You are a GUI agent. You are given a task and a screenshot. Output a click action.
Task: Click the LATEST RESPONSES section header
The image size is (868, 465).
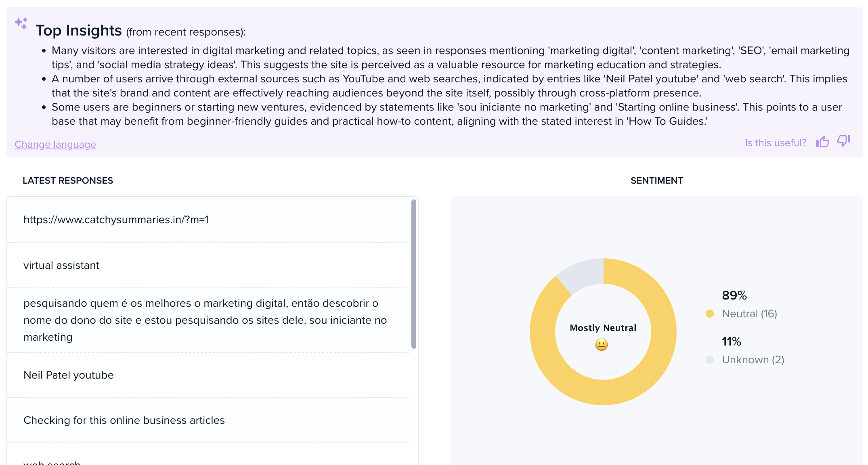[68, 180]
